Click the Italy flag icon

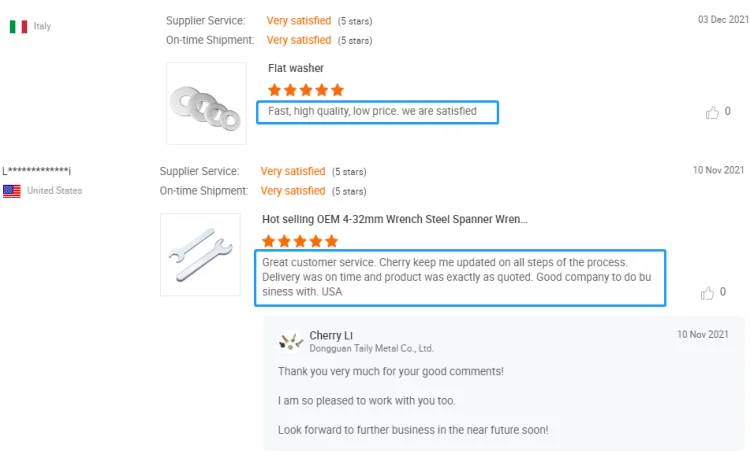coord(18,27)
